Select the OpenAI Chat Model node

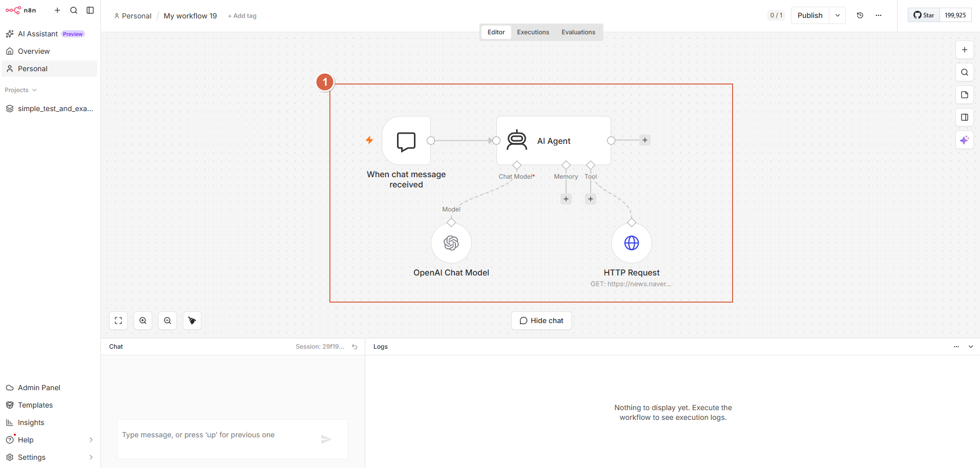pos(451,243)
